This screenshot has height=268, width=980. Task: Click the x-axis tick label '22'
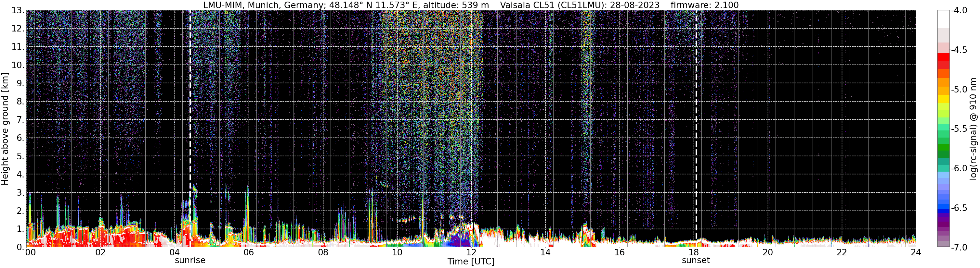click(842, 253)
